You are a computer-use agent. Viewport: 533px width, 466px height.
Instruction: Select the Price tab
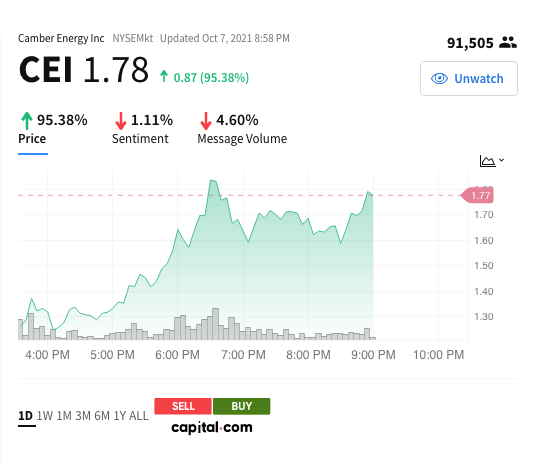tap(32, 139)
